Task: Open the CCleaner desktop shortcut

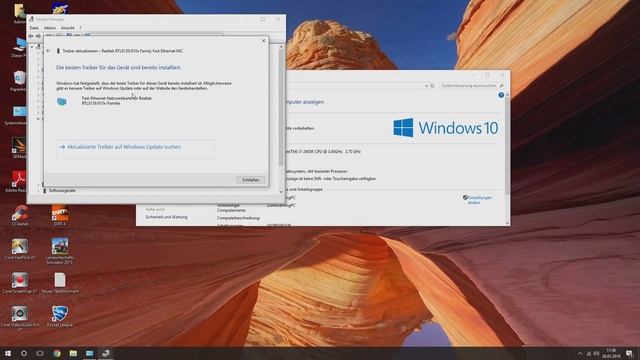Action: point(20,216)
